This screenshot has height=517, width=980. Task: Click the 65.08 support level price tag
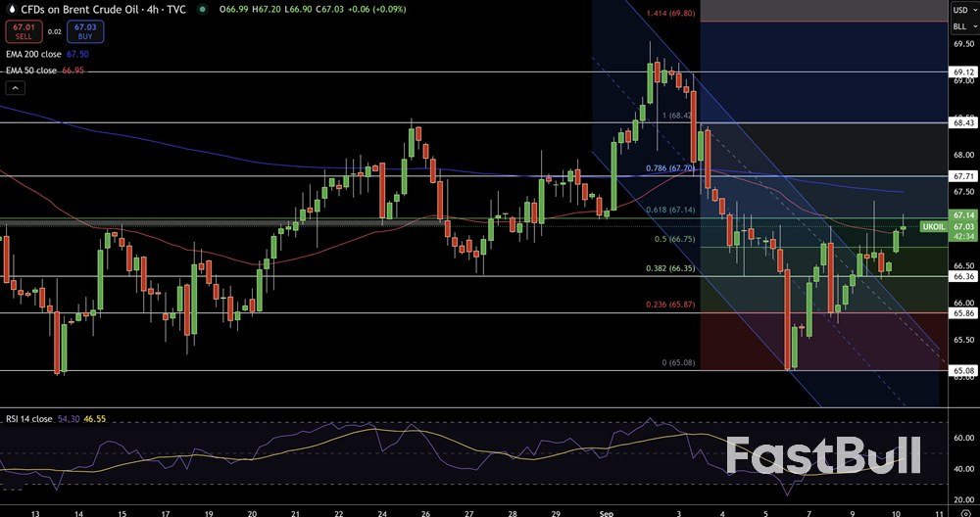tap(962, 371)
